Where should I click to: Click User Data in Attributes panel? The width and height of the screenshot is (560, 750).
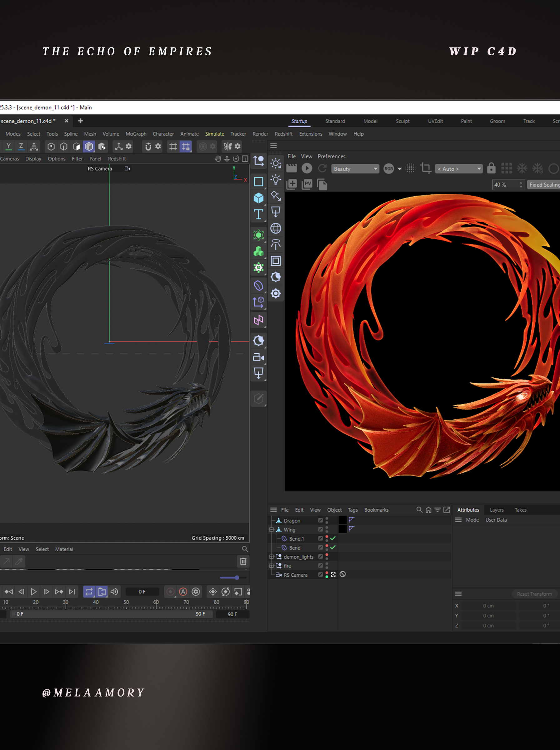pyautogui.click(x=496, y=520)
